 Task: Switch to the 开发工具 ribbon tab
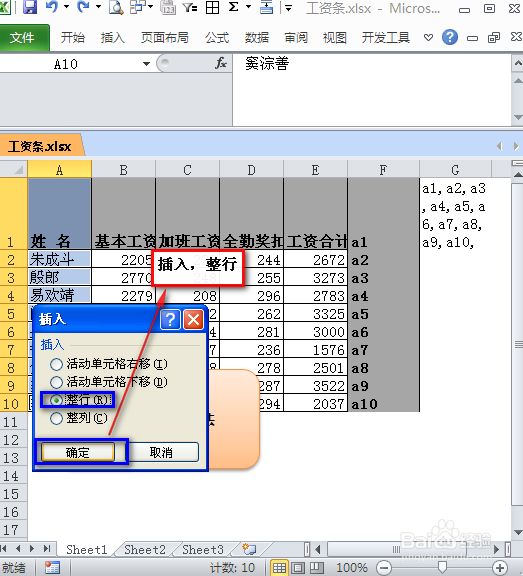[x=386, y=37]
